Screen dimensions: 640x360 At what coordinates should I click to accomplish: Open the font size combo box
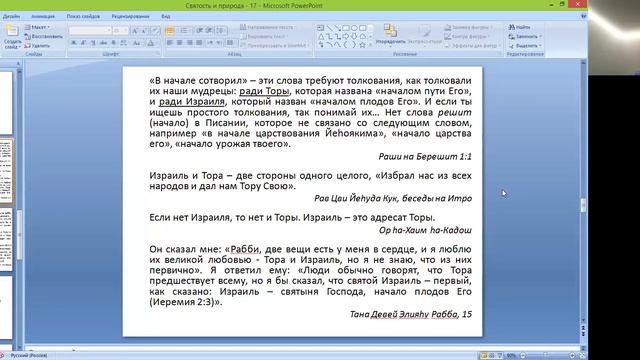[x=120, y=31]
